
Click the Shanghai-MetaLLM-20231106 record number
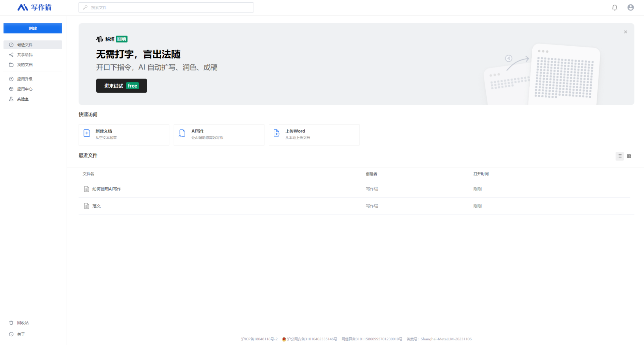(446, 339)
